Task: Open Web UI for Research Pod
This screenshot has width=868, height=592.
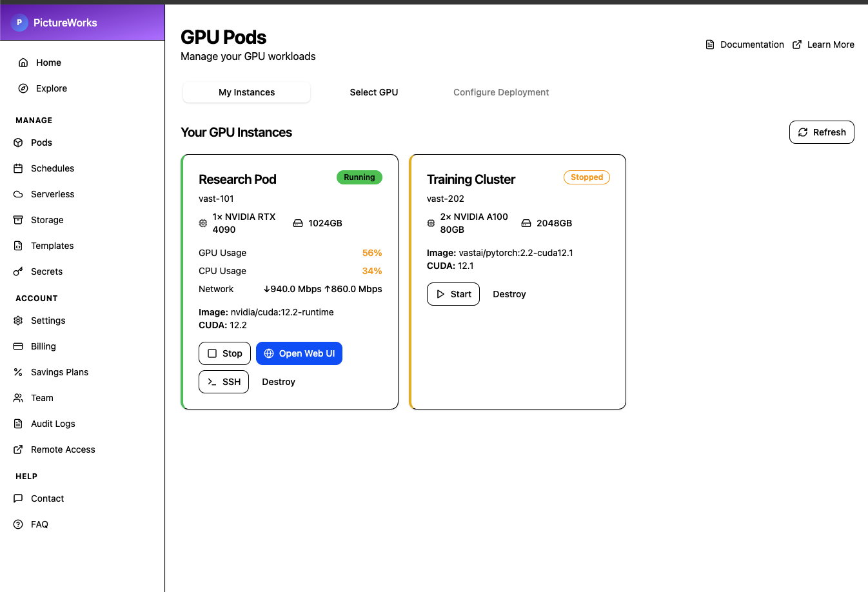Action: click(299, 353)
